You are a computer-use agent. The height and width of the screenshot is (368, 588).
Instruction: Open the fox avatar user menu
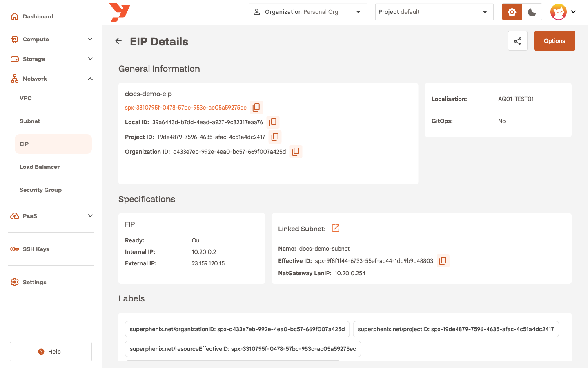pos(563,12)
